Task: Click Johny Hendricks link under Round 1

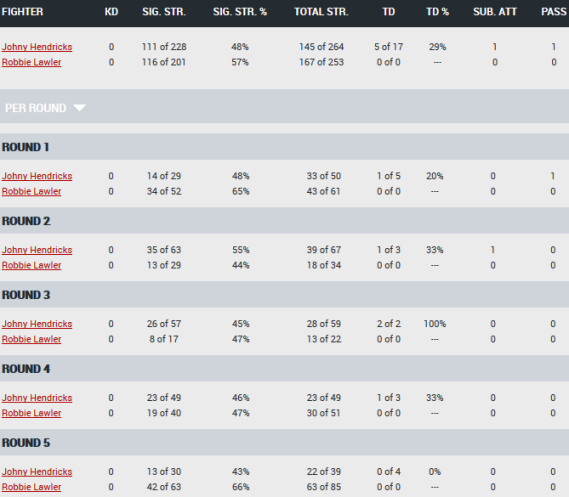Action: (37, 176)
